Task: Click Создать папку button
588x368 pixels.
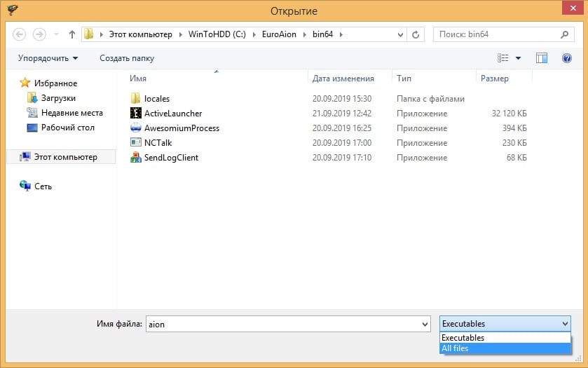Action: [x=127, y=58]
